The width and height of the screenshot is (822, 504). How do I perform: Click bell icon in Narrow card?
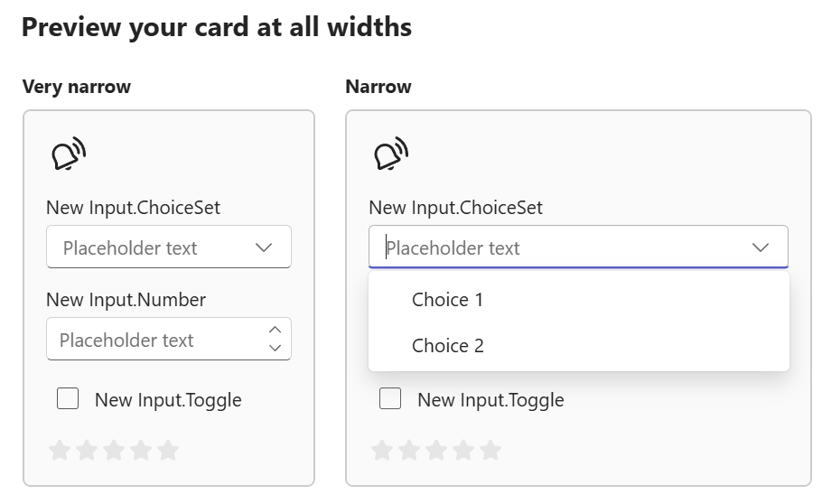pyautogui.click(x=391, y=154)
